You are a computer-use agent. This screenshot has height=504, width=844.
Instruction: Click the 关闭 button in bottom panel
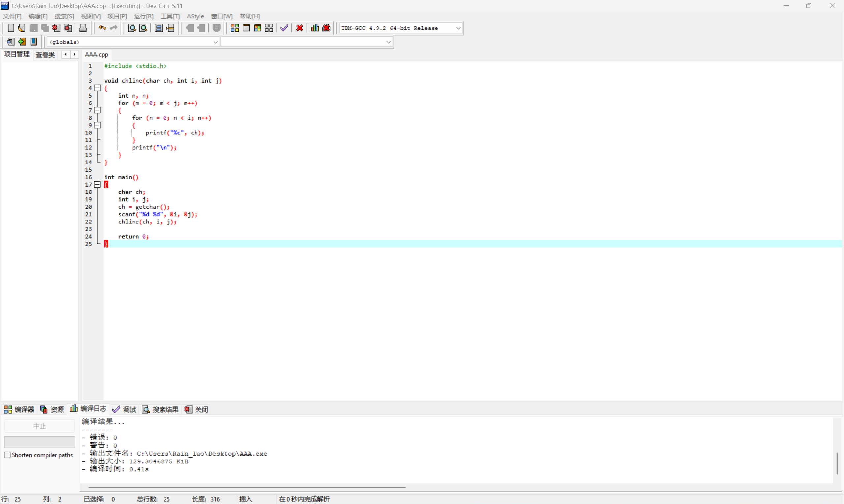coord(196,409)
